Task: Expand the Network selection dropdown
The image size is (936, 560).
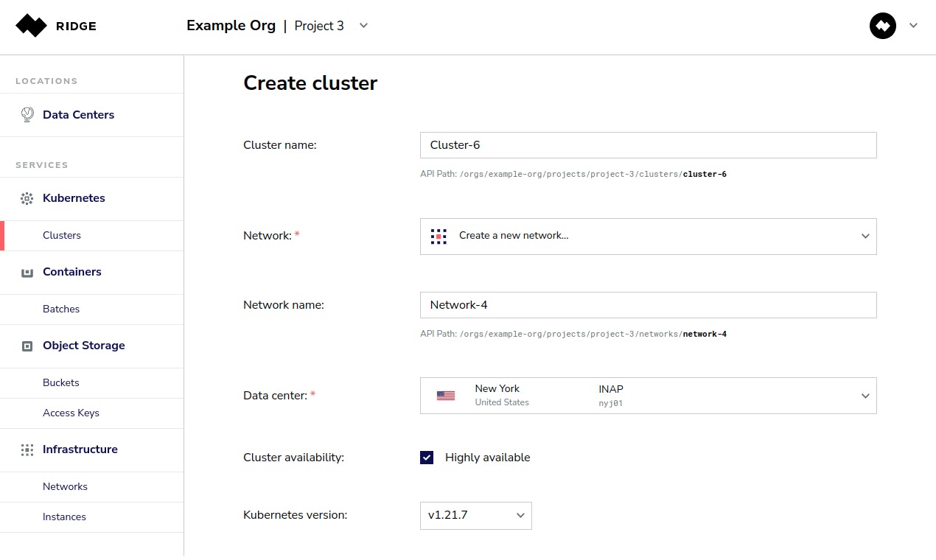Action: (x=865, y=237)
